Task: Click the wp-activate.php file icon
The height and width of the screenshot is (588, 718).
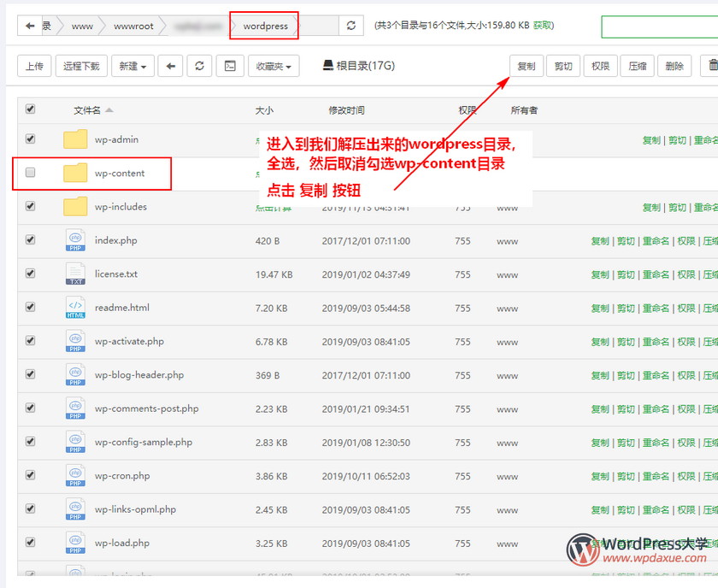Action: tap(75, 341)
